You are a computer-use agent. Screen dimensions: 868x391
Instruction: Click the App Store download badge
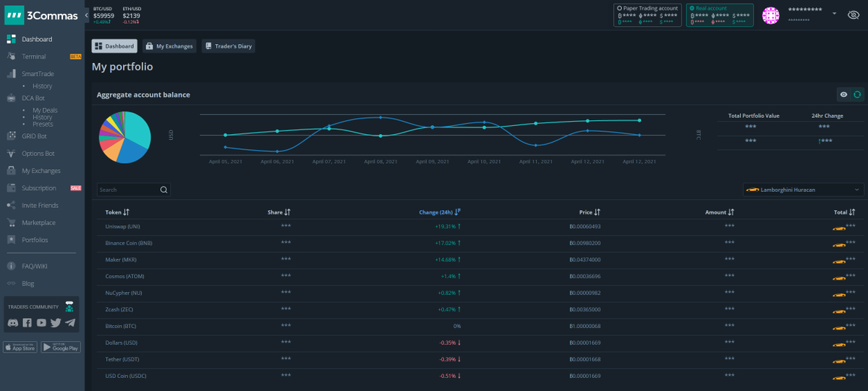(20, 347)
